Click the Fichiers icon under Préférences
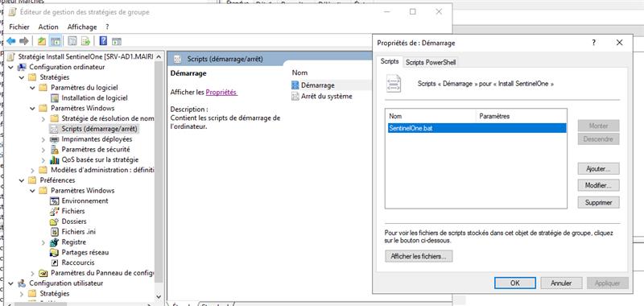644x306 pixels. point(54,211)
